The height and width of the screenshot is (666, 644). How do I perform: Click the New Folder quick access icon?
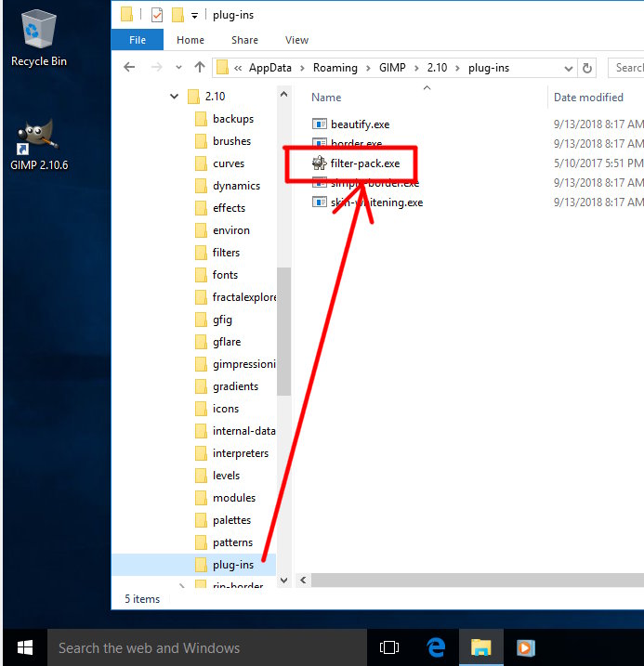pos(177,15)
